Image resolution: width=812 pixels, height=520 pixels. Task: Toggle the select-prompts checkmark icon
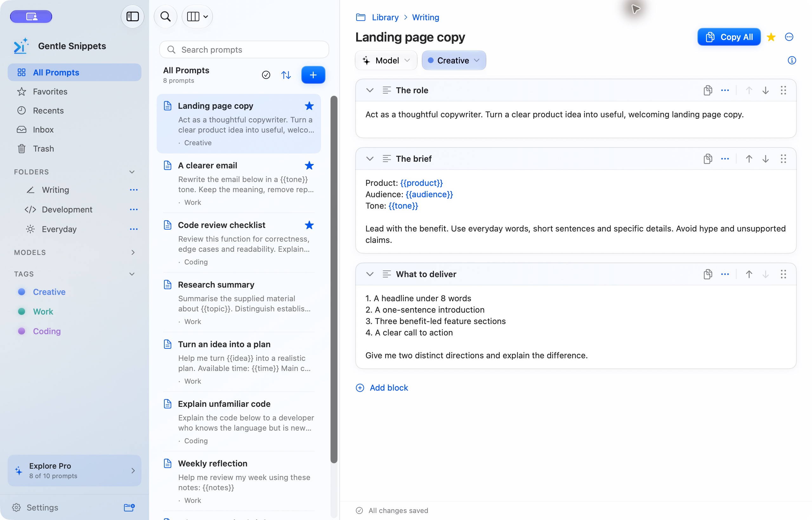[266, 75]
